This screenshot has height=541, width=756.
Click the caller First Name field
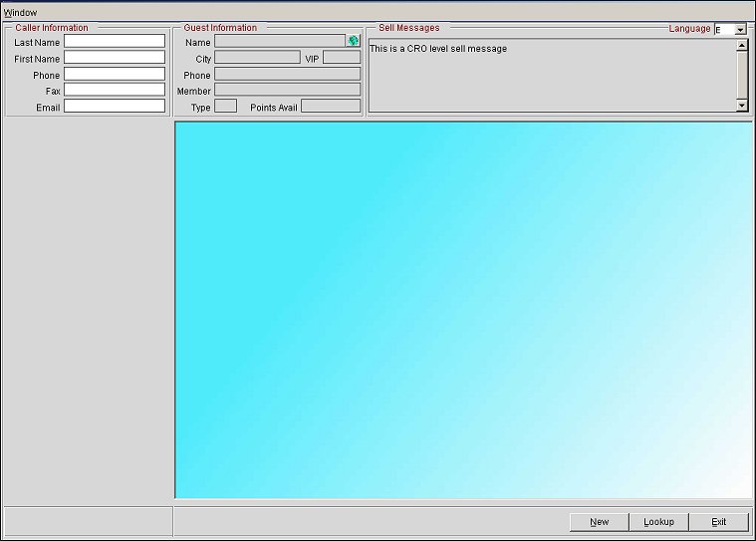115,58
